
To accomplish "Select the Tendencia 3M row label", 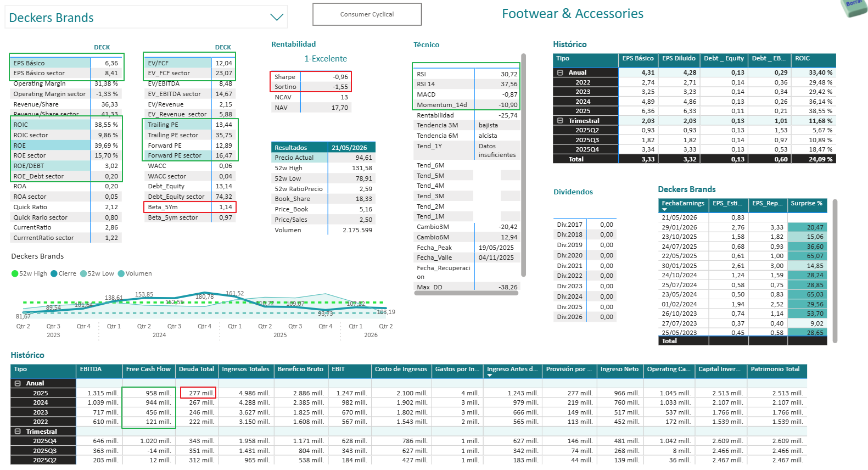I will point(438,125).
